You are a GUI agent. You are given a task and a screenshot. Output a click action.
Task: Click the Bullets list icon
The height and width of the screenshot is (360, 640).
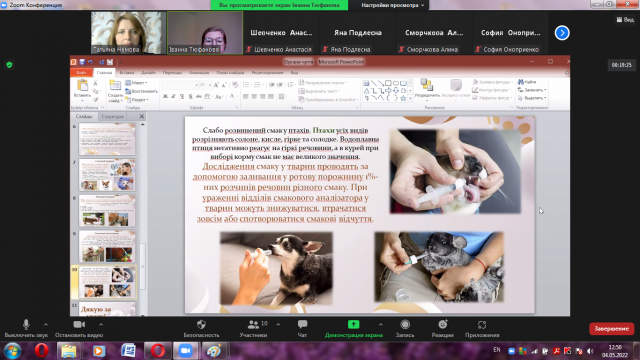point(247,85)
